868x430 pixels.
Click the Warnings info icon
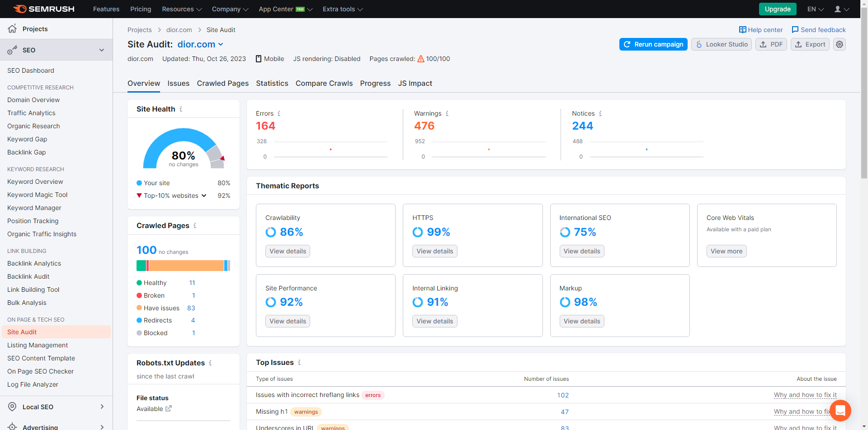(447, 113)
